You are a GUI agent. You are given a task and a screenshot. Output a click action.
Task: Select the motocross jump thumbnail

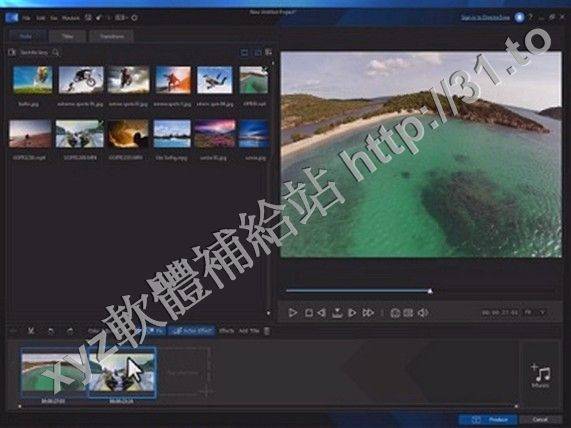[x=128, y=80]
